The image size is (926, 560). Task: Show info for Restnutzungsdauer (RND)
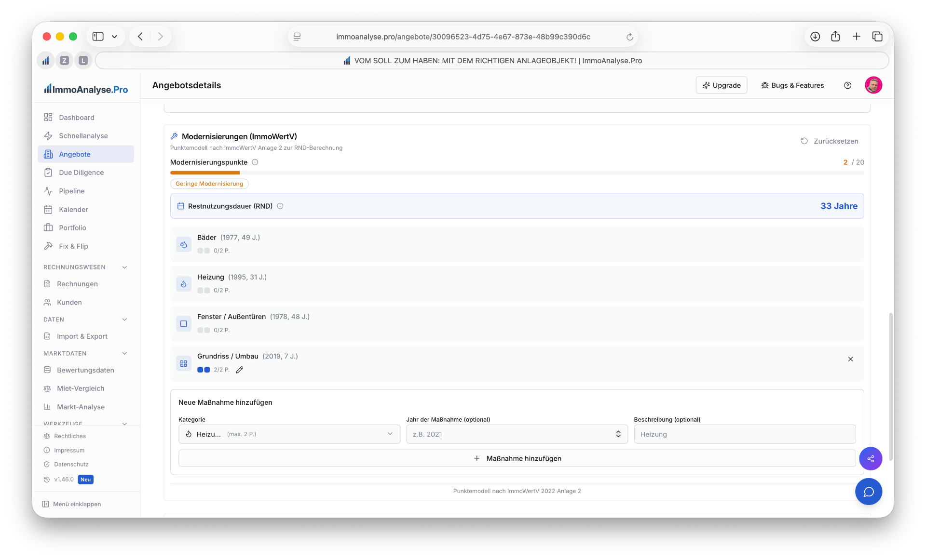[x=280, y=206]
